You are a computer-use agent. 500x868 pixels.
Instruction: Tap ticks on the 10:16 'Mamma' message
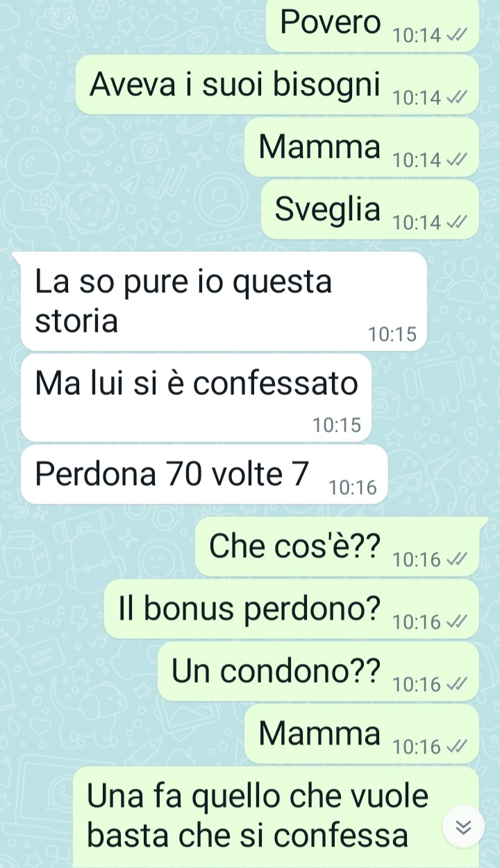[453, 747]
